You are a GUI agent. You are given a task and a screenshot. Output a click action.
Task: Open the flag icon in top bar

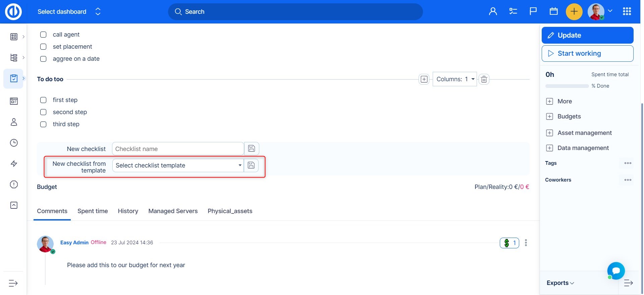pos(533,12)
